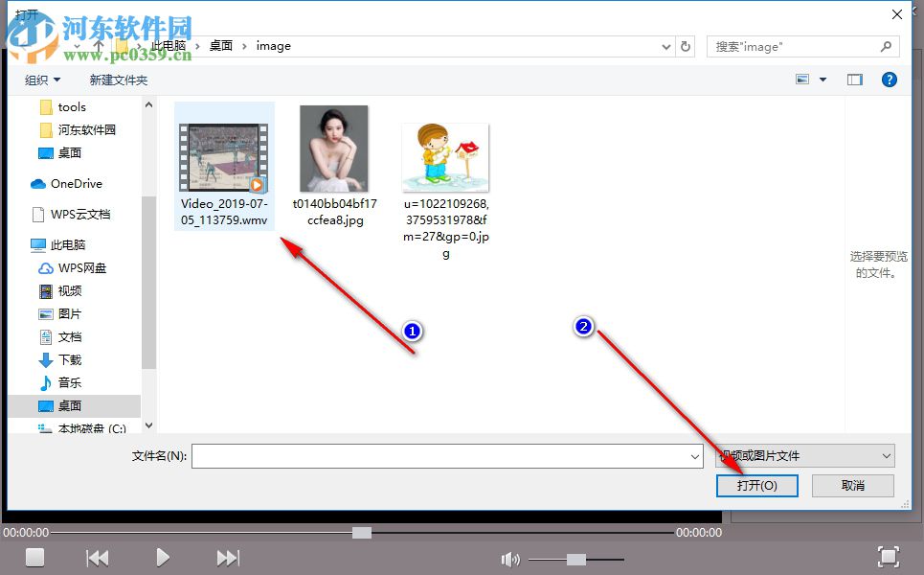Click the player volume slider

click(575, 559)
